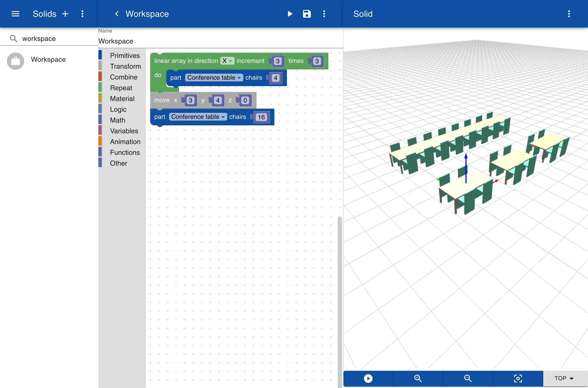Open the TOP view dropdown
The image size is (588, 388).
564,378
